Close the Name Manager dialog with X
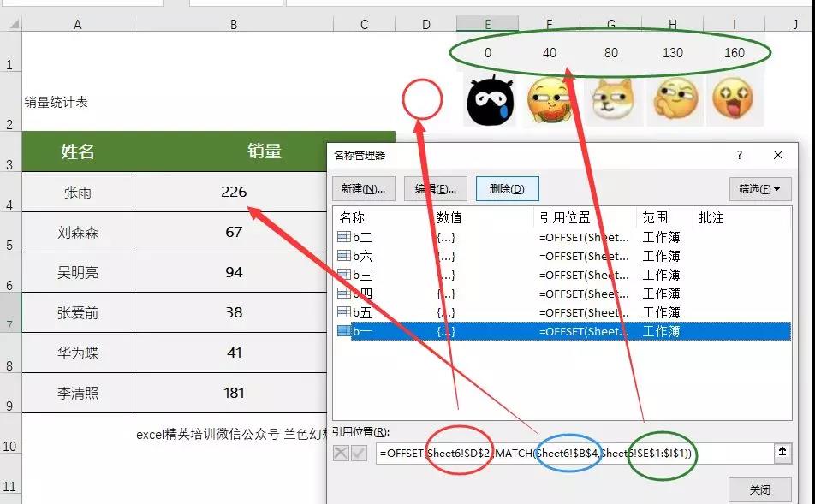This screenshot has width=815, height=504. tap(778, 155)
